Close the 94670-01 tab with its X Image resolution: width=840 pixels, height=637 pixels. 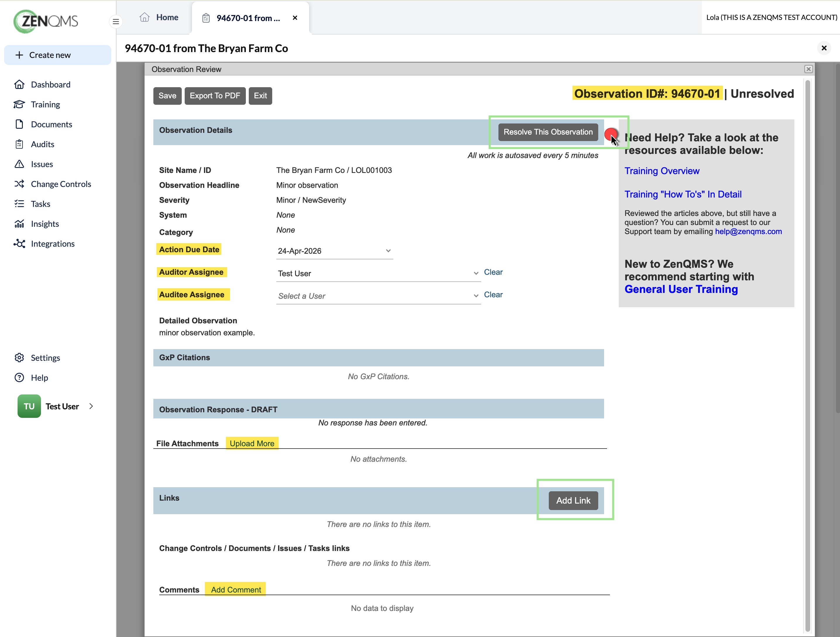295,18
